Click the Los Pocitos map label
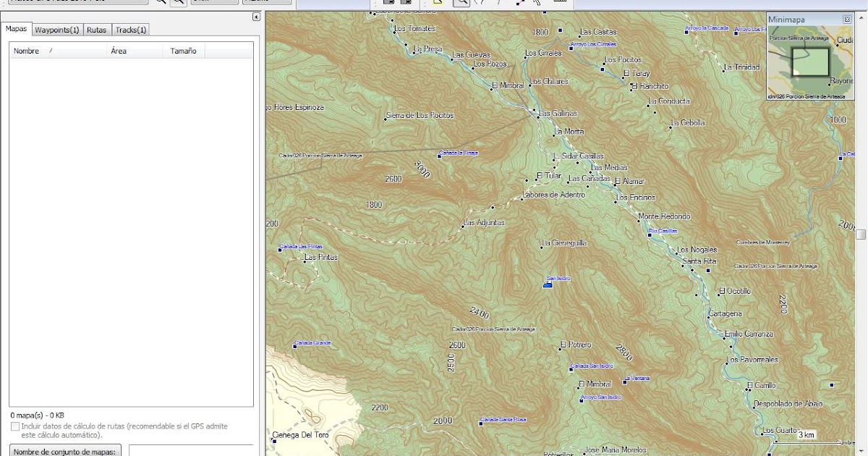The width and height of the screenshot is (868, 456). 624,59
